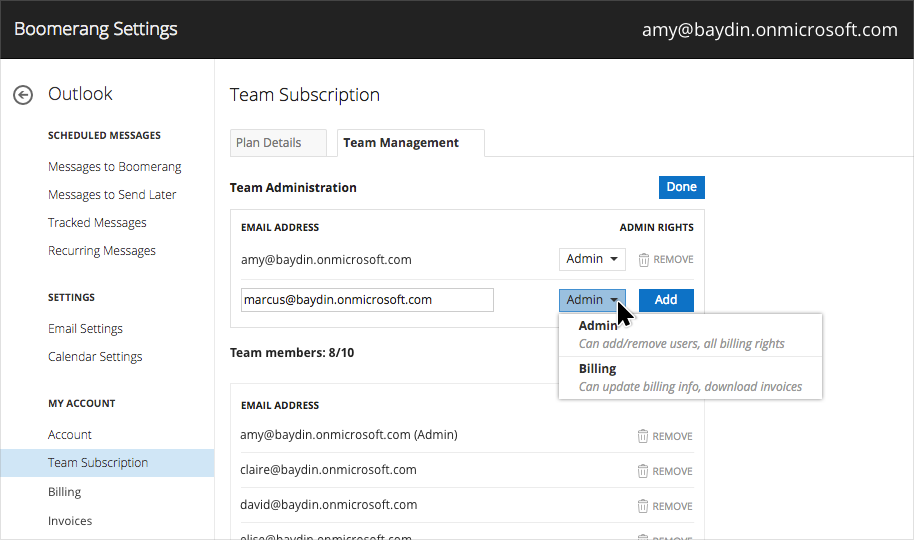The image size is (914, 540).
Task: Choose Admin option in rights menu
Action: (690, 335)
